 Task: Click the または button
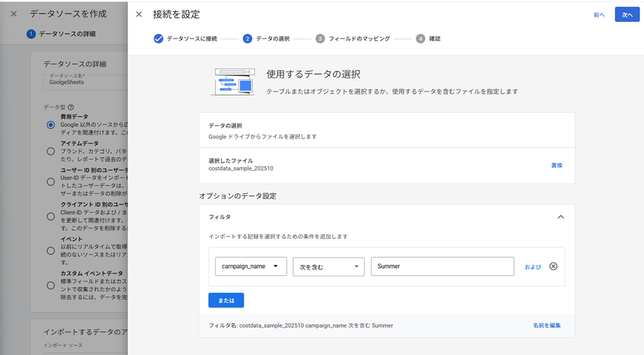[226, 300]
